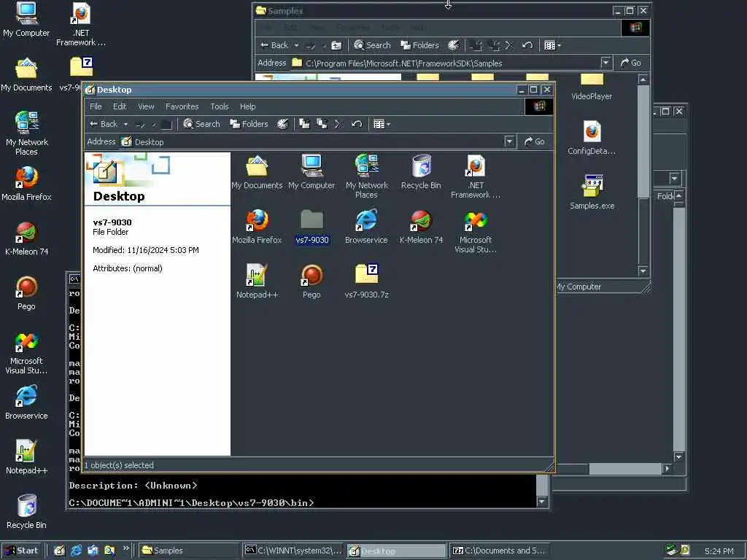Select Browservice desktop shortcut
This screenshot has width=747, height=560.
click(27, 402)
